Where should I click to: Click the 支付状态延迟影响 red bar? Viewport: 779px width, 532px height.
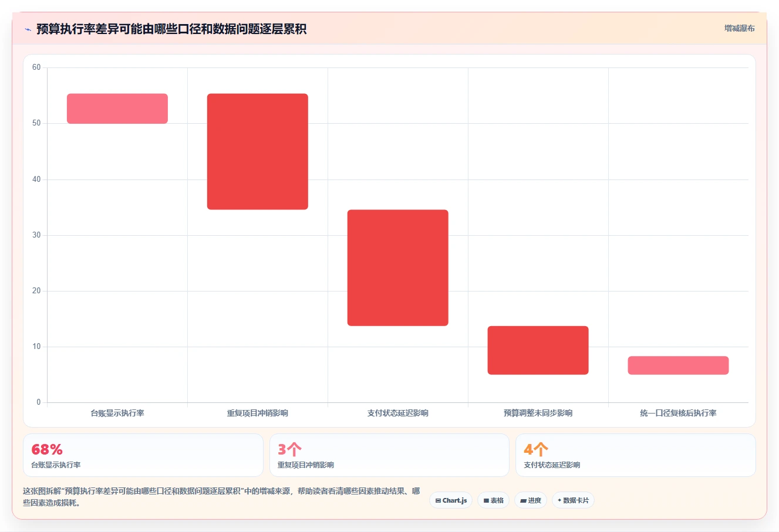tap(398, 267)
